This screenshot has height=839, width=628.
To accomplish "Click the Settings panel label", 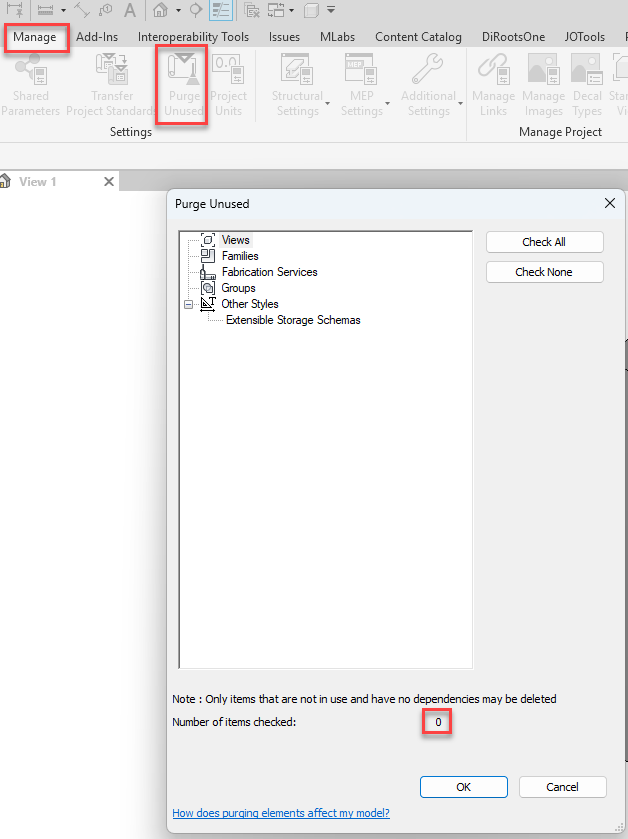I will point(131,132).
